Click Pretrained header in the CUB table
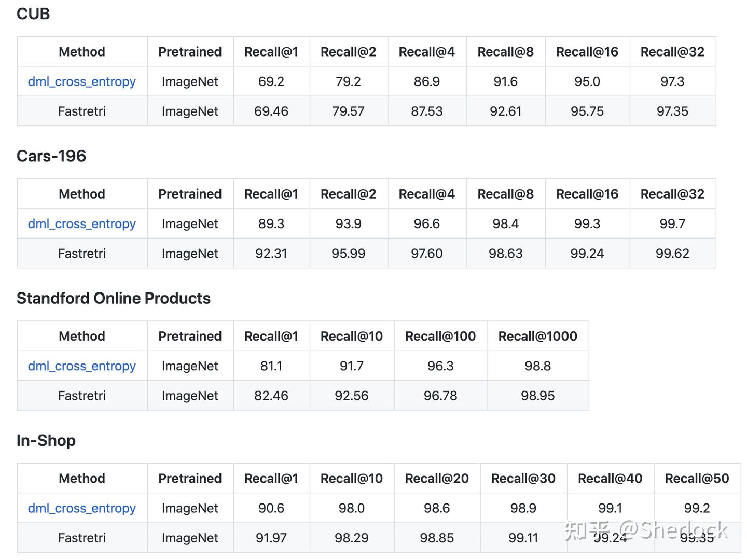 pyautogui.click(x=190, y=52)
